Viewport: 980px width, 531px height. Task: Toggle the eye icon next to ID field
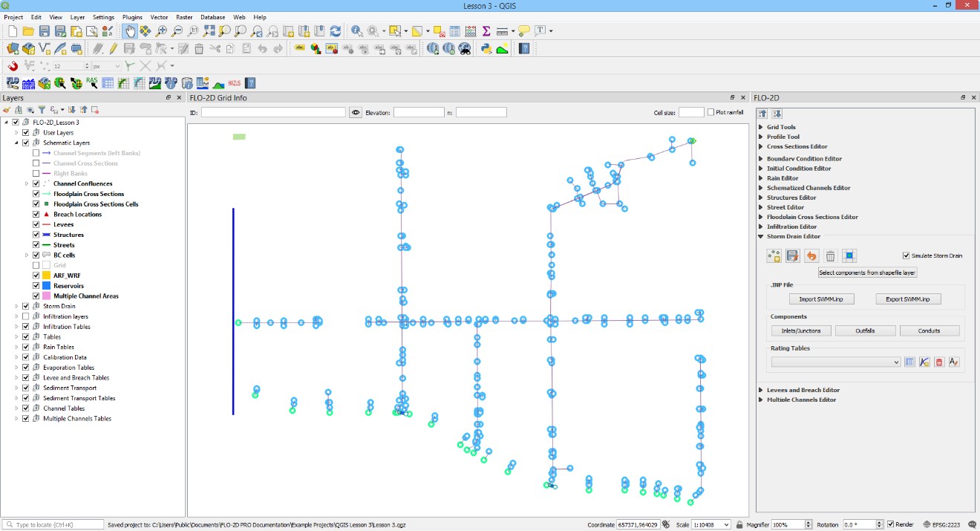tap(356, 113)
